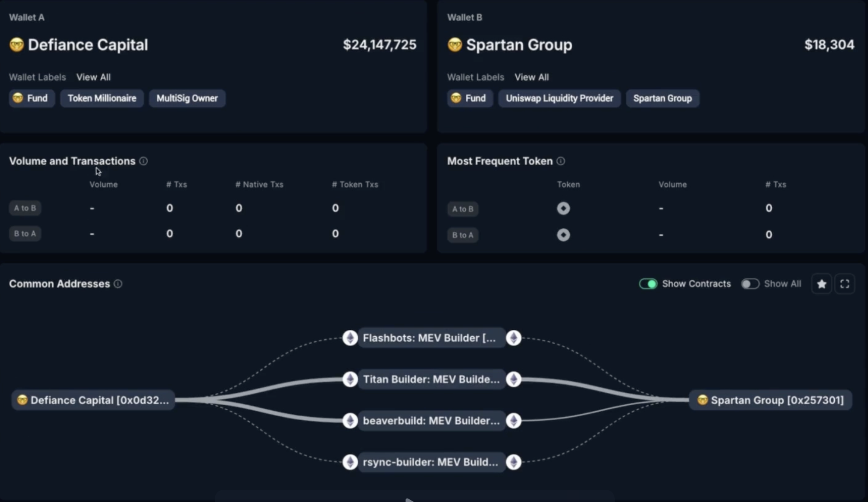This screenshot has width=868, height=502.
Task: Click the # Token Txs column header
Action: pos(355,185)
